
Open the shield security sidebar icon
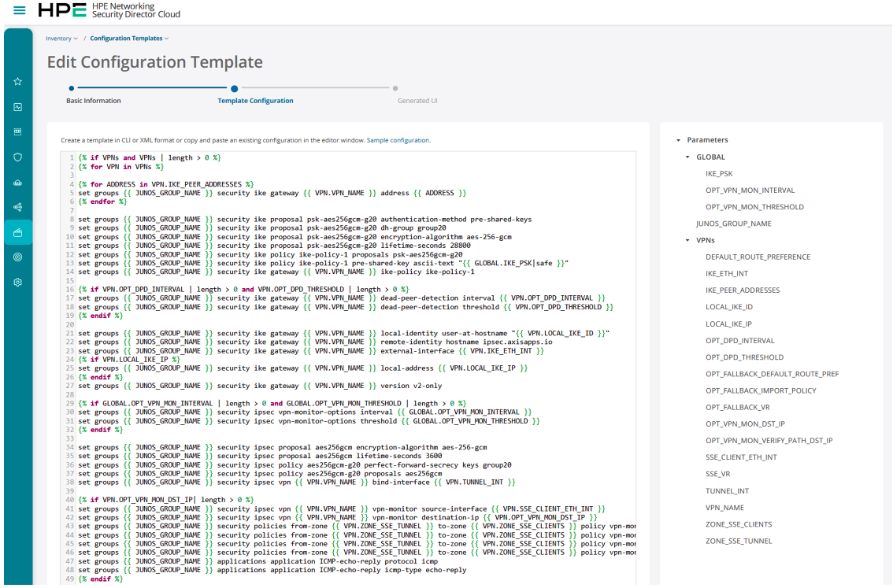tap(17, 157)
